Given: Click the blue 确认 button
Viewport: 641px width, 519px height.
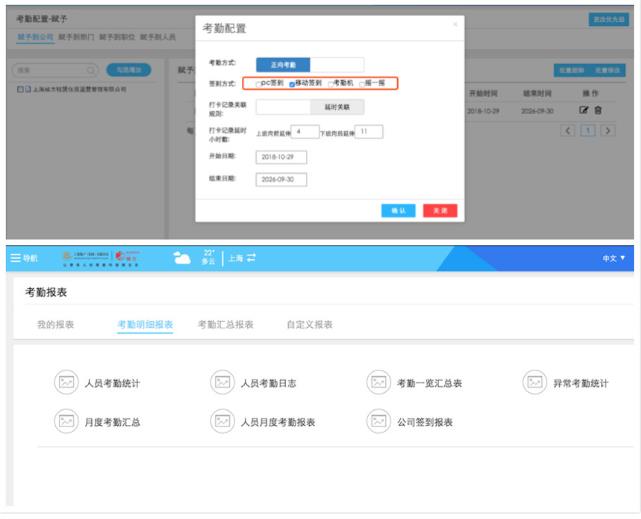Looking at the screenshot, I should click(398, 210).
